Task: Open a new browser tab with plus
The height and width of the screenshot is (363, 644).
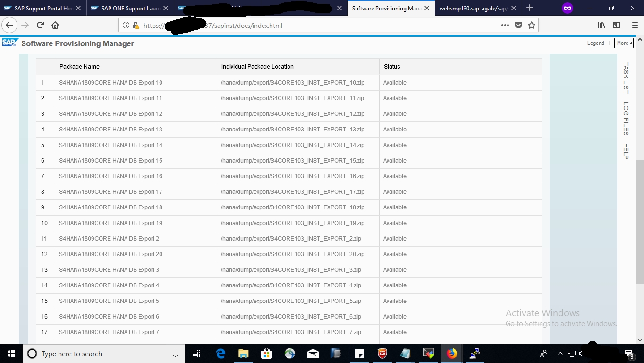Action: pyautogui.click(x=530, y=8)
